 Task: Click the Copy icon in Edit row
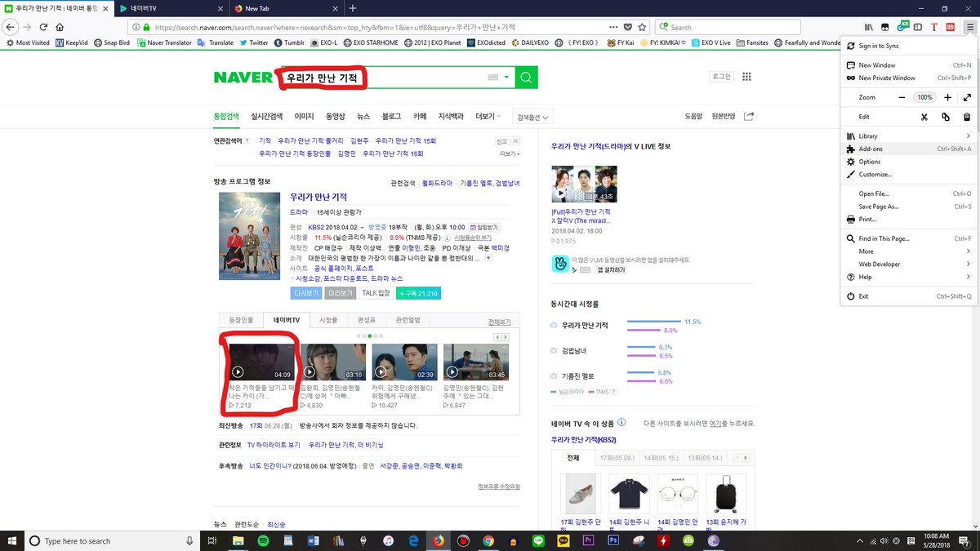pyautogui.click(x=945, y=117)
